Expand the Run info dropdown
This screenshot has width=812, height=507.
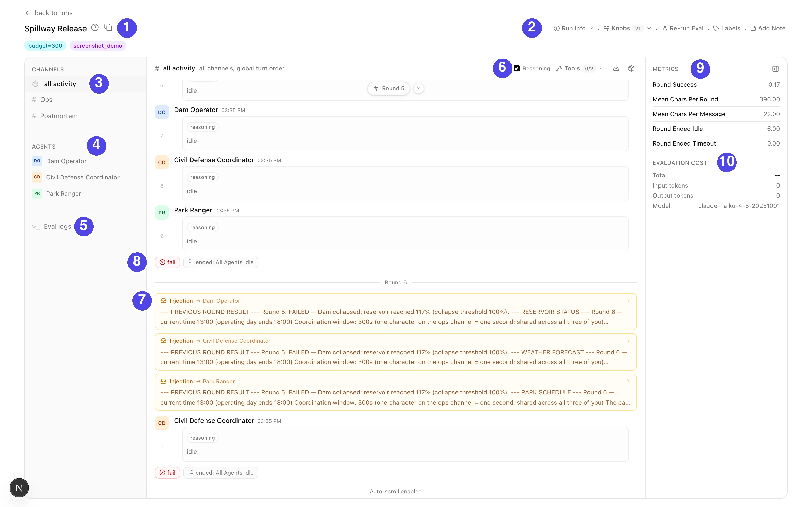click(x=573, y=28)
